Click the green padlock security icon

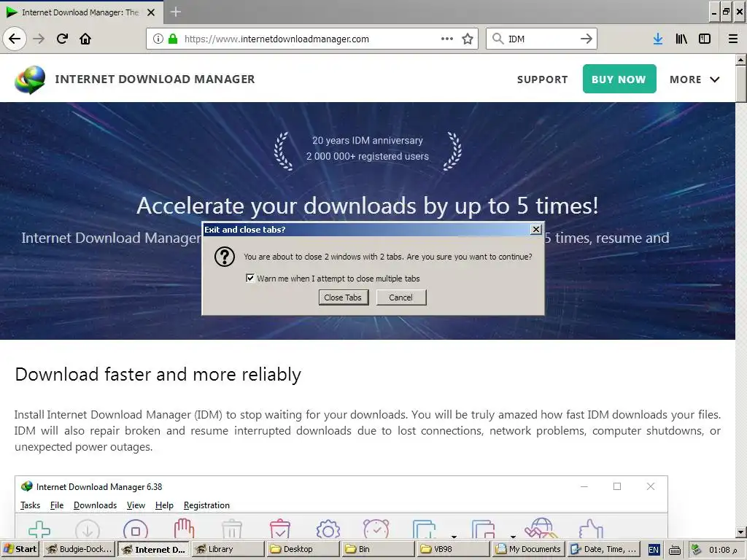pos(172,39)
